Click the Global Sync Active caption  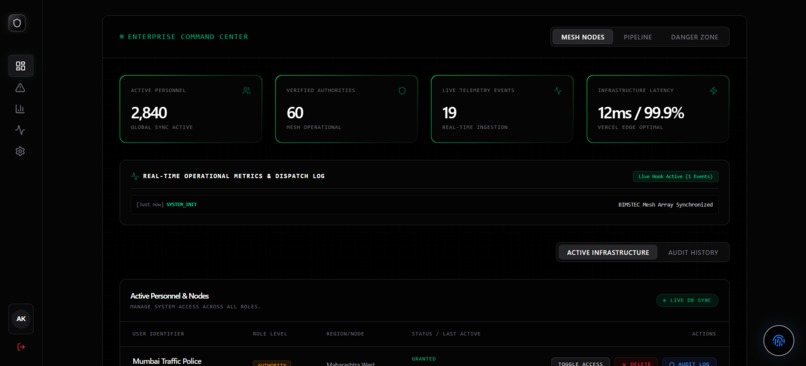point(161,127)
